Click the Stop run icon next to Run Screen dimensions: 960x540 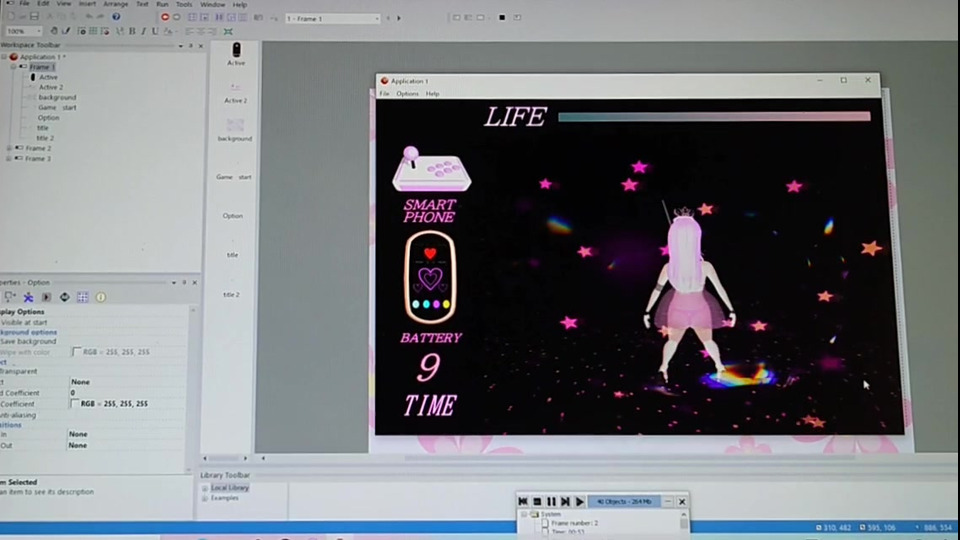pyautogui.click(x=176, y=17)
